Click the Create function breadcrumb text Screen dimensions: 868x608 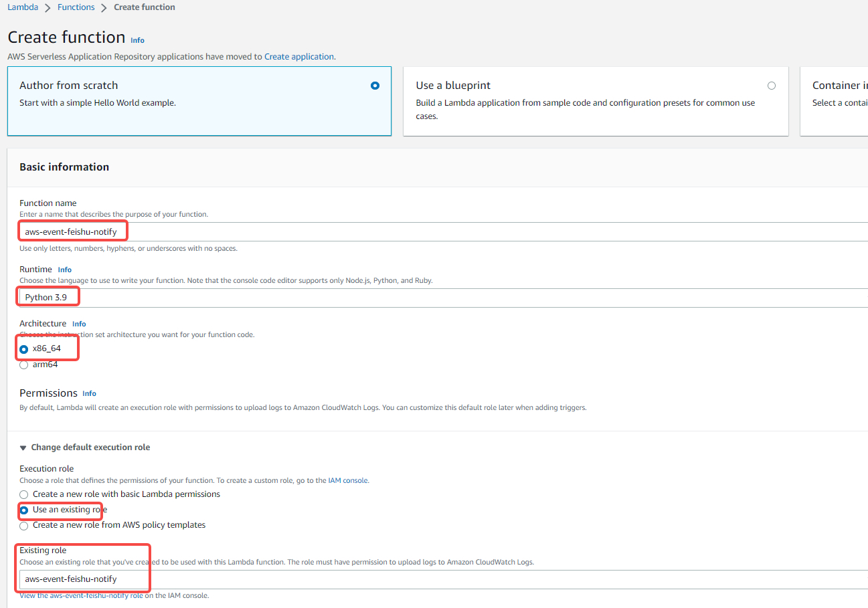point(145,7)
